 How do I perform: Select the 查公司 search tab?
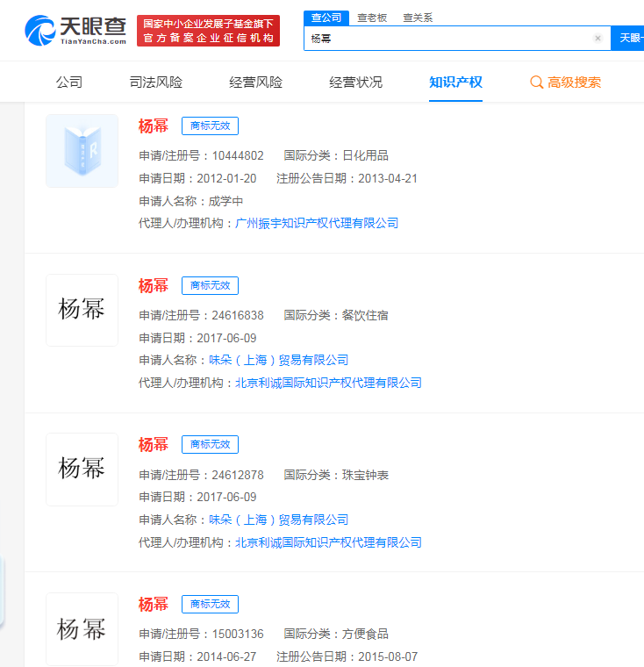click(326, 18)
